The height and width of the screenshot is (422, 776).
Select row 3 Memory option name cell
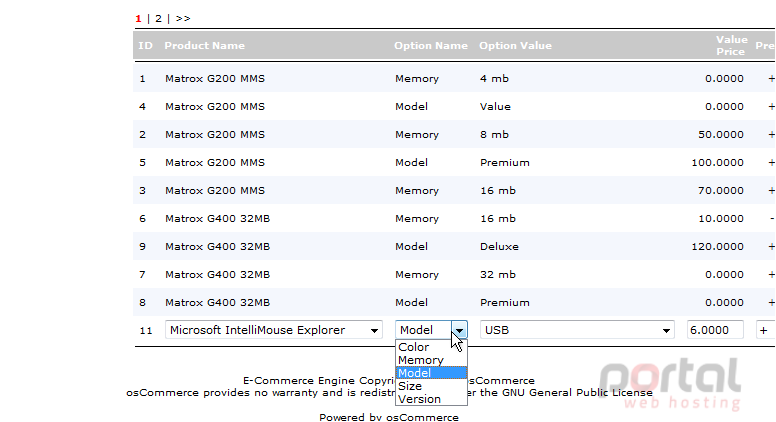[x=416, y=190]
